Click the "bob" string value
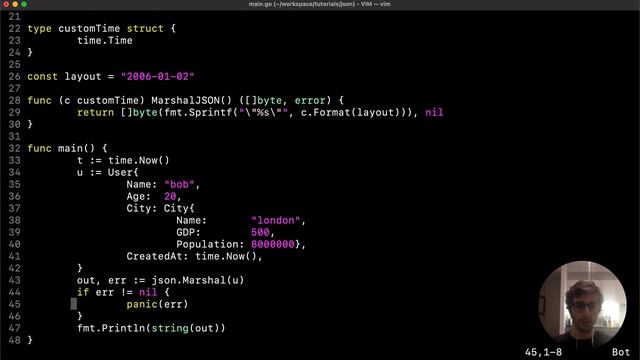This screenshot has width=640, height=360. [179, 184]
